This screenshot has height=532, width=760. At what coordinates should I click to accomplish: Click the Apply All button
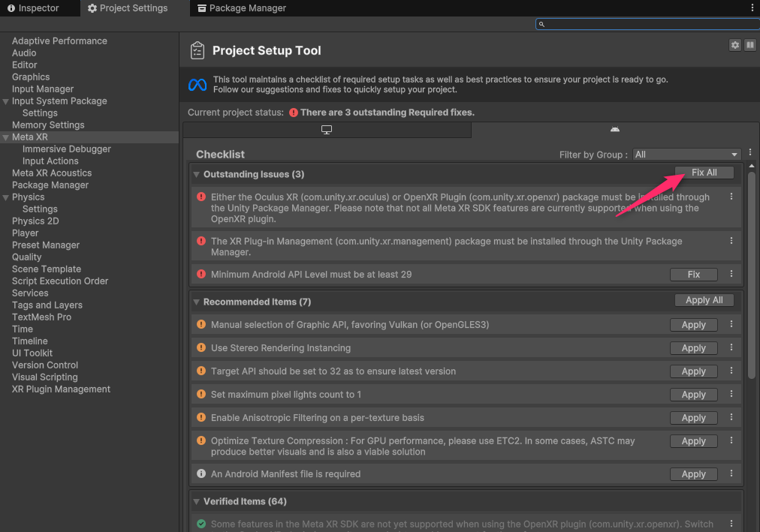[x=704, y=300]
